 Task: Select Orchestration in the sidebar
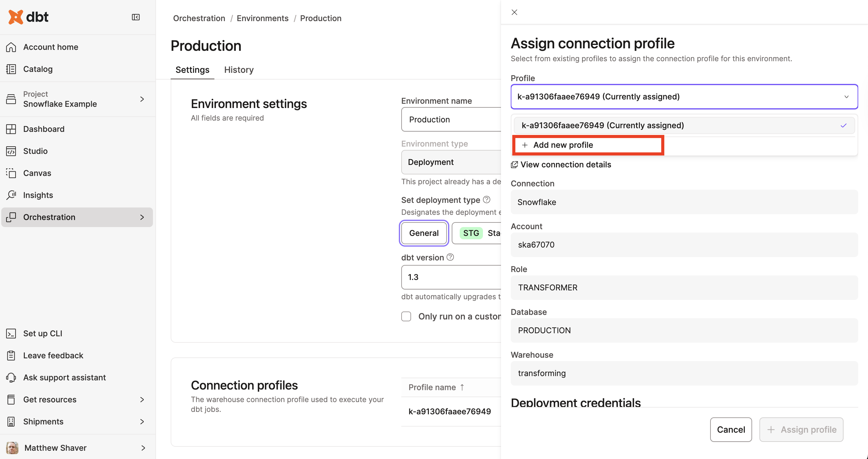pos(49,217)
